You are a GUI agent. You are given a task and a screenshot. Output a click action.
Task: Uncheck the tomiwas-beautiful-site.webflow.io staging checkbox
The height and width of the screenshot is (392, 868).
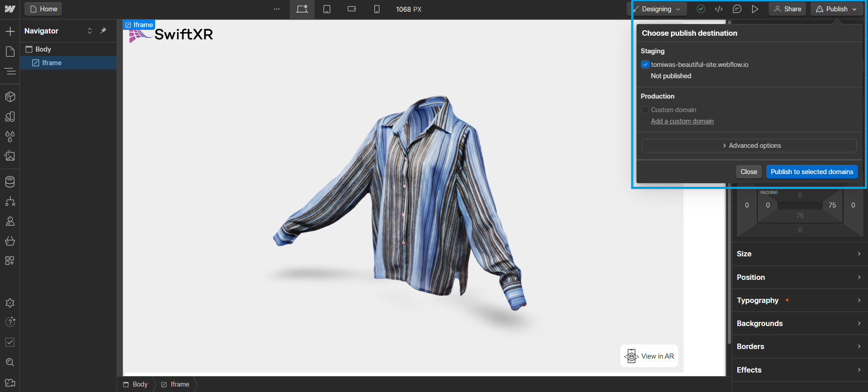(645, 65)
